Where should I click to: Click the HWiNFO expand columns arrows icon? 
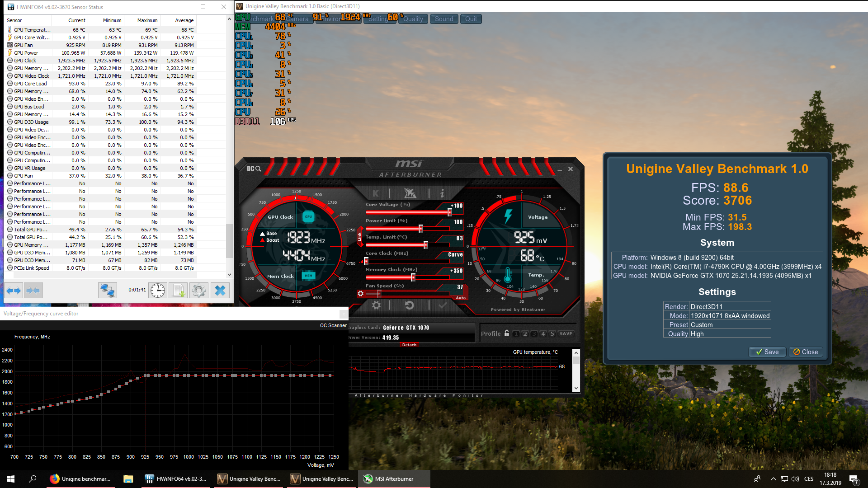point(14,291)
